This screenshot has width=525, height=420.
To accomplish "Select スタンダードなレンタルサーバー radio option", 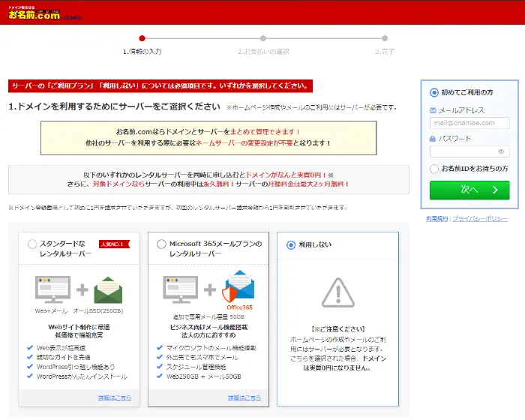I will (x=32, y=244).
